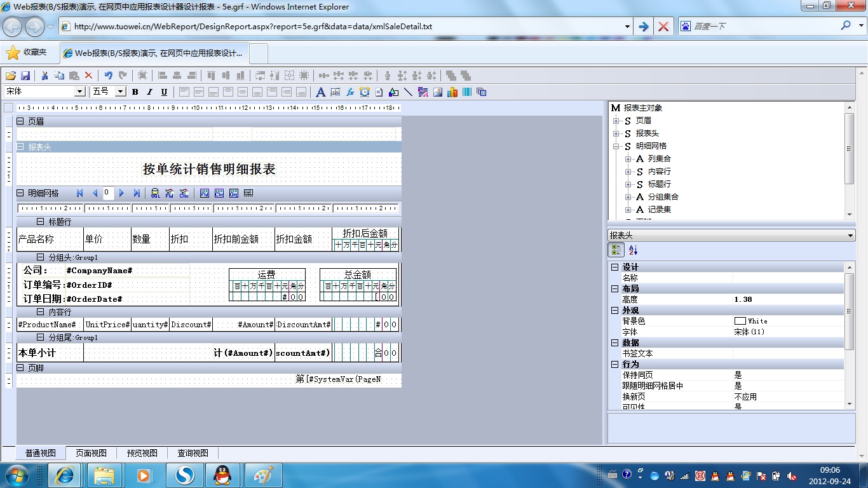Toggle Underline formatting button
This screenshot has height=488, width=868.
pyautogui.click(x=164, y=92)
